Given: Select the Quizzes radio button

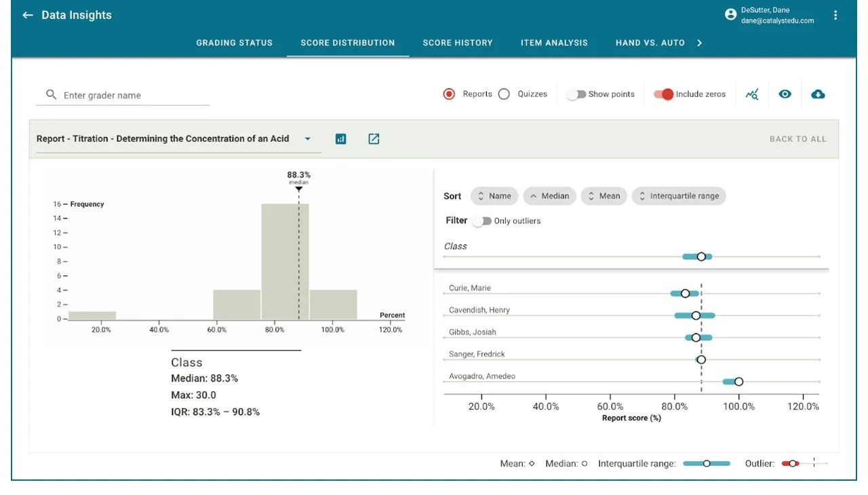Looking at the screenshot, I should click(504, 94).
